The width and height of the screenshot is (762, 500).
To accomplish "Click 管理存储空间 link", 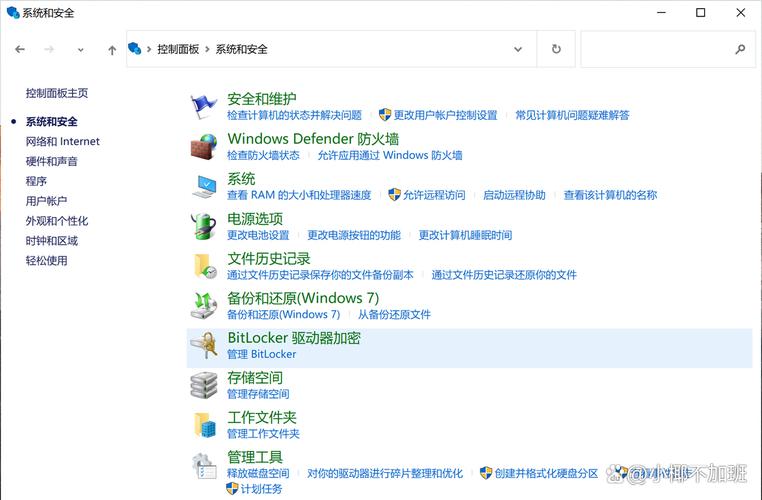I will [258, 394].
